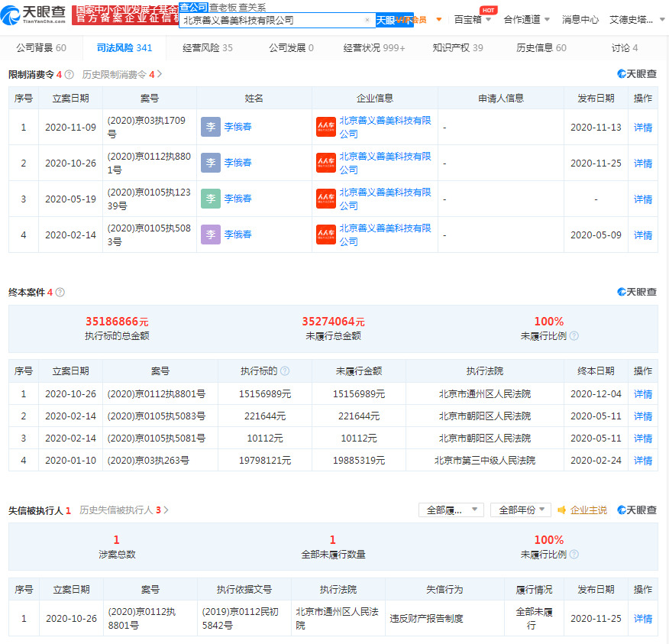Switch to 公司背景 60 tab
This screenshot has height=644, width=669.
click(41, 48)
